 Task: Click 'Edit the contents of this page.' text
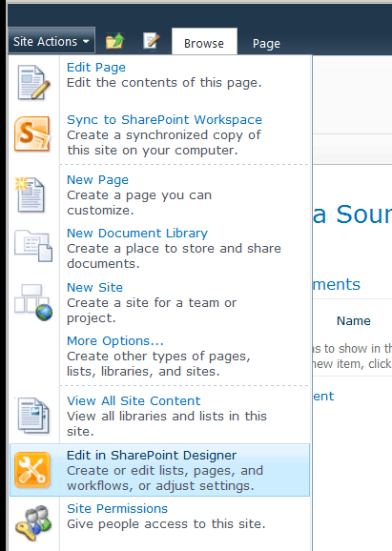pos(164,83)
